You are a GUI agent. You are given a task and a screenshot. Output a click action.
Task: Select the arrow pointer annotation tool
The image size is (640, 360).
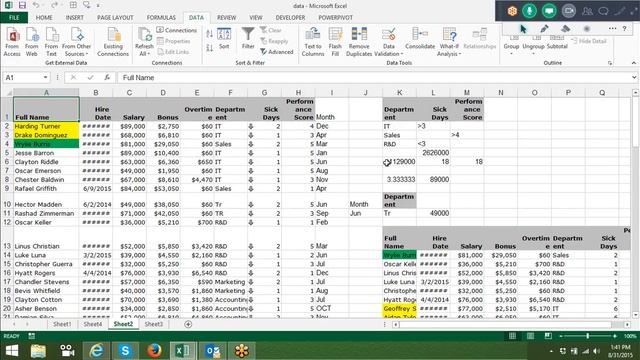coord(523,29)
